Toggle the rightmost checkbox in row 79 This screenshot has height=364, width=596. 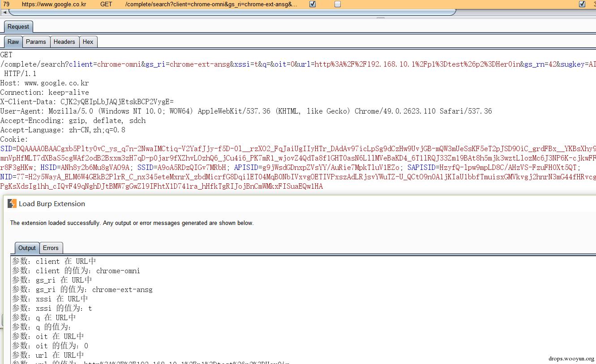click(x=582, y=4)
